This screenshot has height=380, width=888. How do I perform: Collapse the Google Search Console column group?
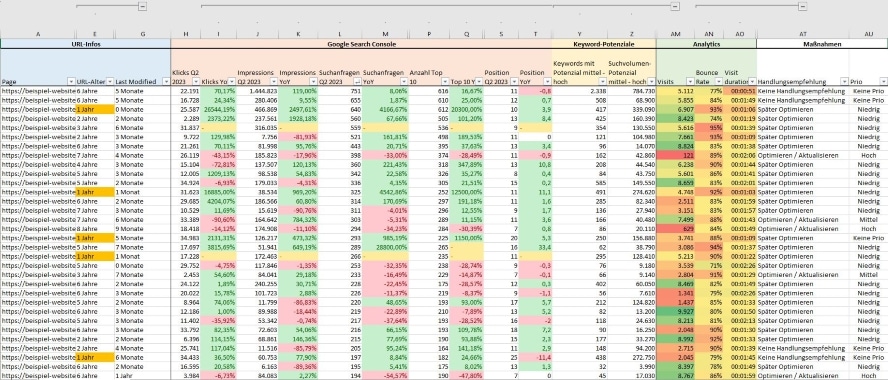tap(675, 6)
